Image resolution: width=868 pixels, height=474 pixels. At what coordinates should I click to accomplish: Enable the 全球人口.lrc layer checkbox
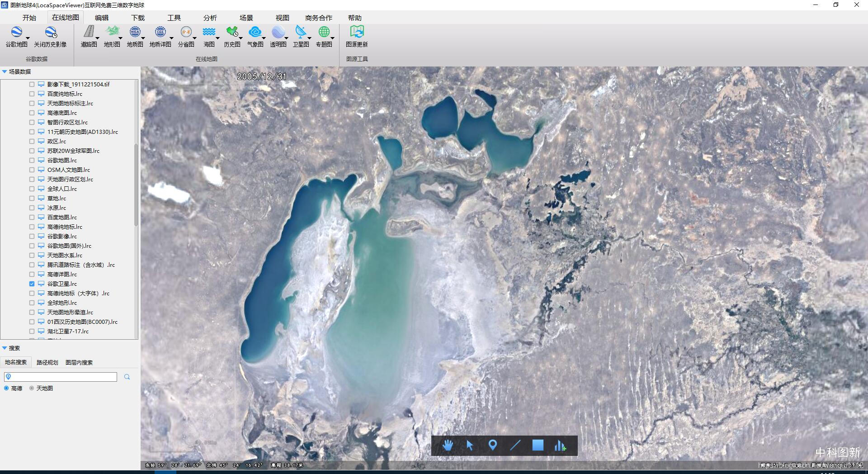32,189
